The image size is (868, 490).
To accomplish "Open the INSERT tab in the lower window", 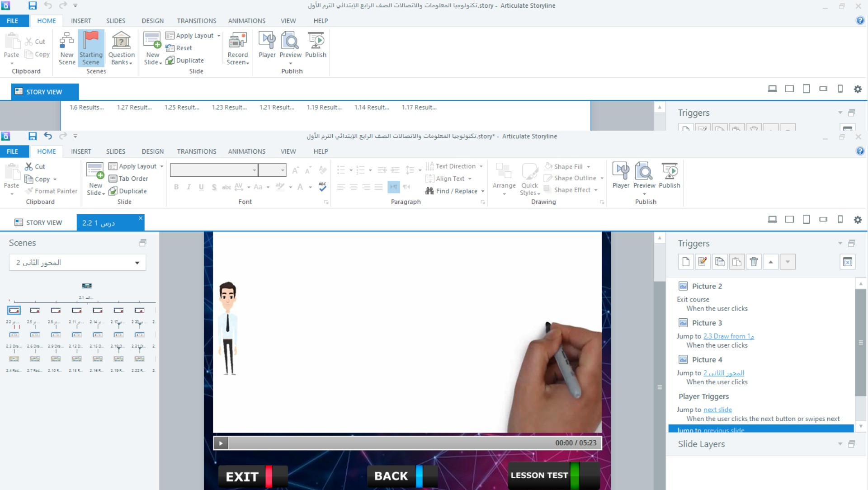I will click(81, 151).
